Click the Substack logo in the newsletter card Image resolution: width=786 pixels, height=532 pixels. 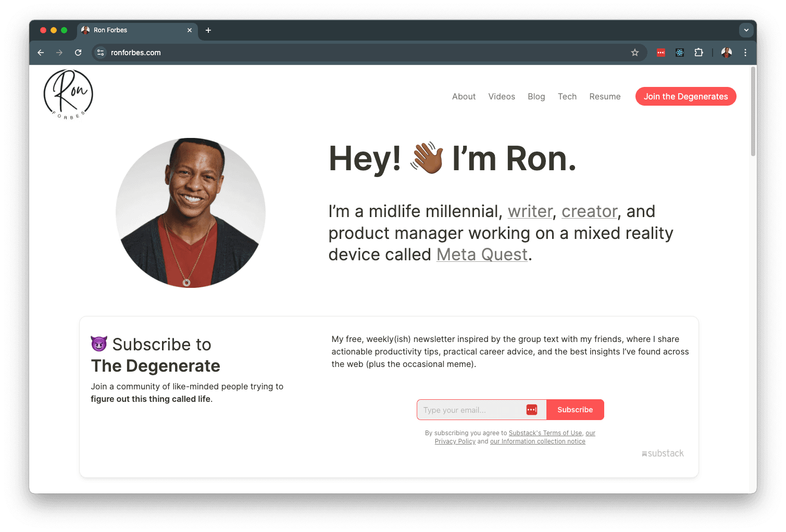click(x=663, y=453)
